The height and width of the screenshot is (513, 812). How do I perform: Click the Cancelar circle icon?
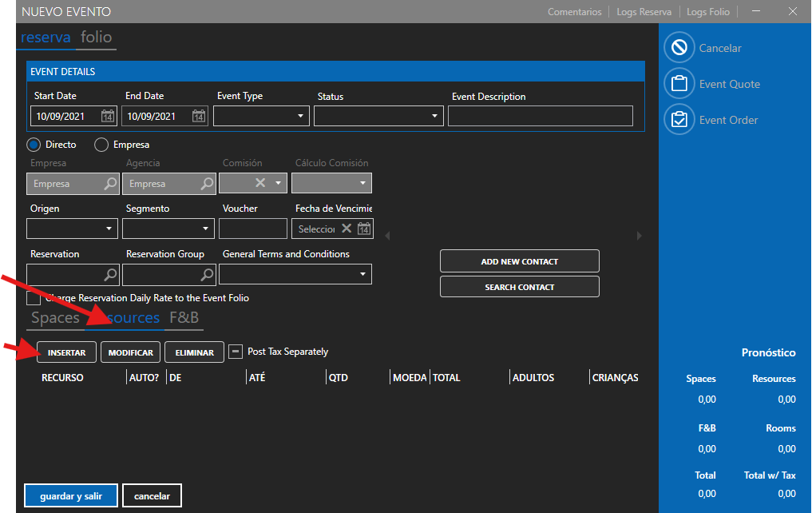point(679,48)
